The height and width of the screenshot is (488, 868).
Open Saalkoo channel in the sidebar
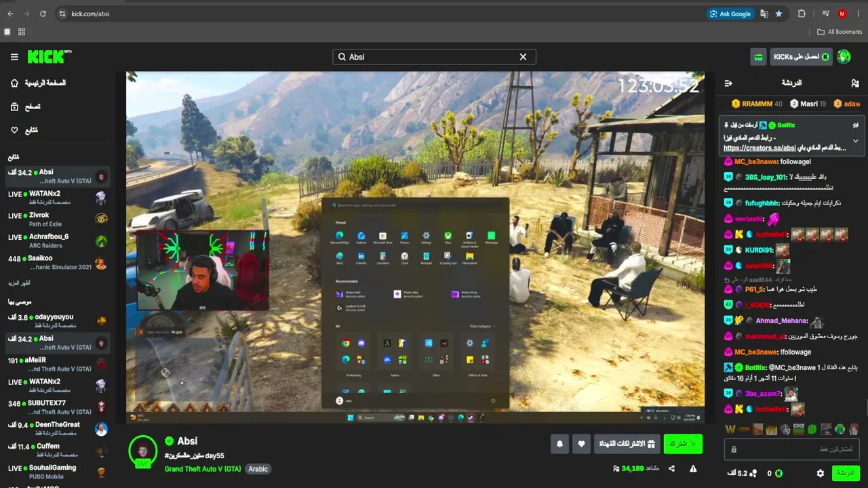click(57, 262)
